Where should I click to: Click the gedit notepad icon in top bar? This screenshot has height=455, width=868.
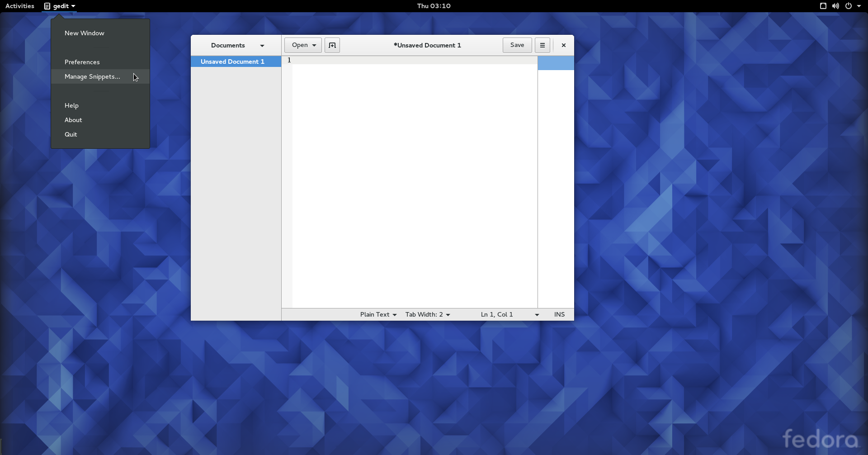click(x=47, y=6)
